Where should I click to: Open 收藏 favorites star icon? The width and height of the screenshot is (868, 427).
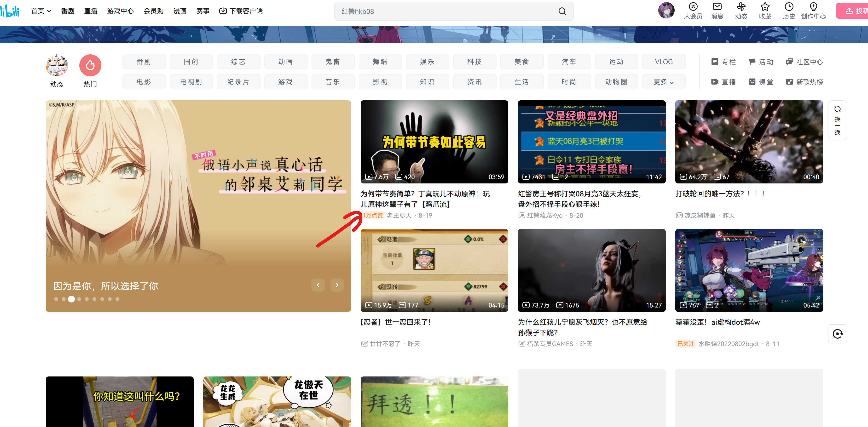pos(765,11)
